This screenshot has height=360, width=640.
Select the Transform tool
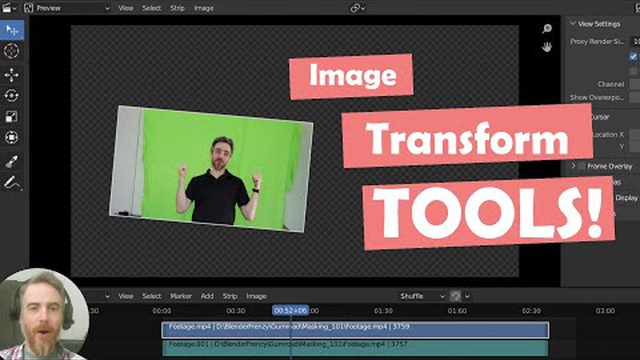tap(11, 138)
